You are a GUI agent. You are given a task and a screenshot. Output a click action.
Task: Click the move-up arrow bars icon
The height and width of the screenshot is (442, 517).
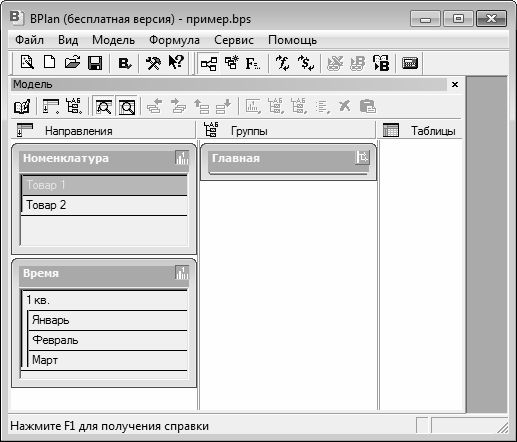201,107
